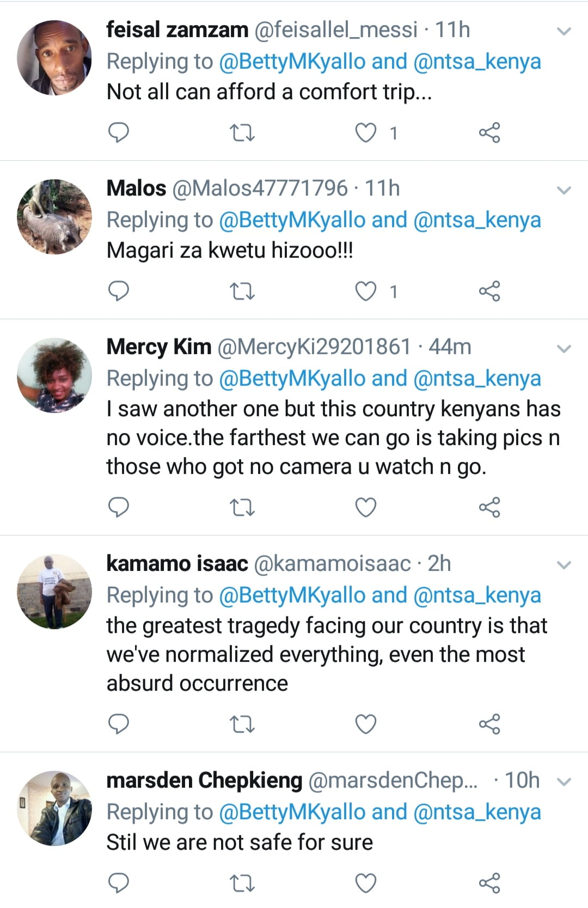Open chevron menu on kamamo isaac's tweet
Image resolution: width=588 pixels, height=908 pixels.
(x=565, y=565)
